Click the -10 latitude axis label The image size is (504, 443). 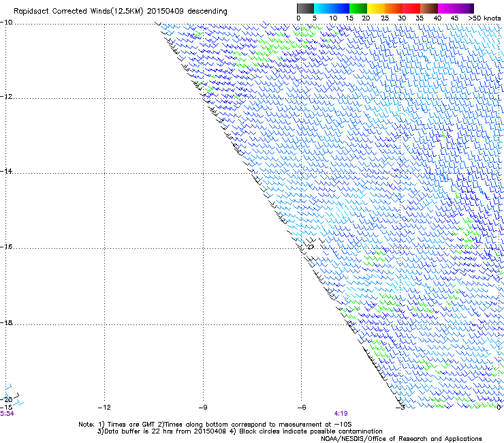(x=6, y=22)
